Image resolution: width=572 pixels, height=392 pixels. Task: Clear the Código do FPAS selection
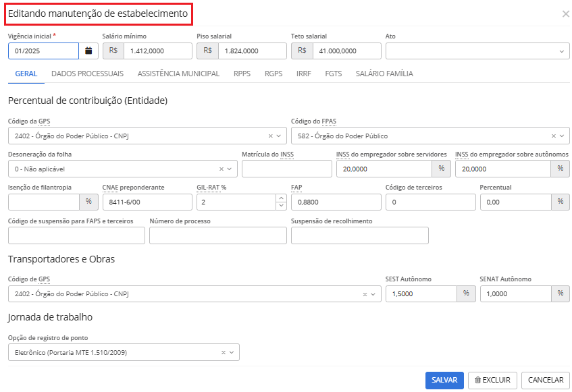(x=553, y=136)
